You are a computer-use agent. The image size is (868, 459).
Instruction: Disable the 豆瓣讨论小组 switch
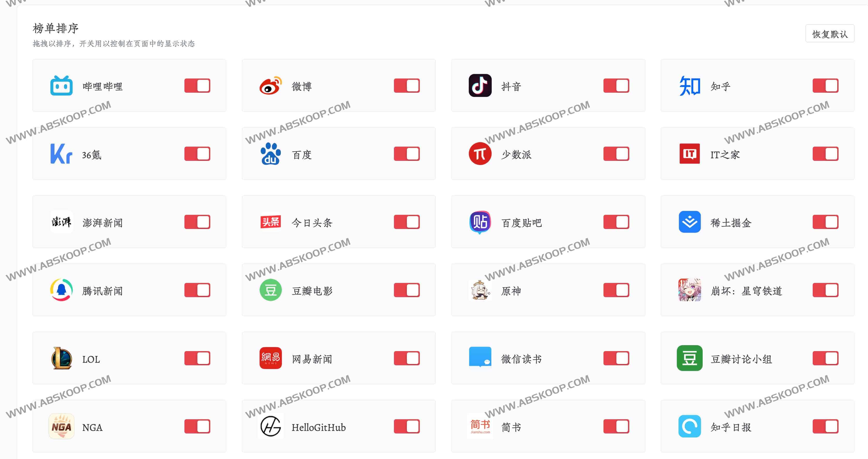click(x=825, y=358)
